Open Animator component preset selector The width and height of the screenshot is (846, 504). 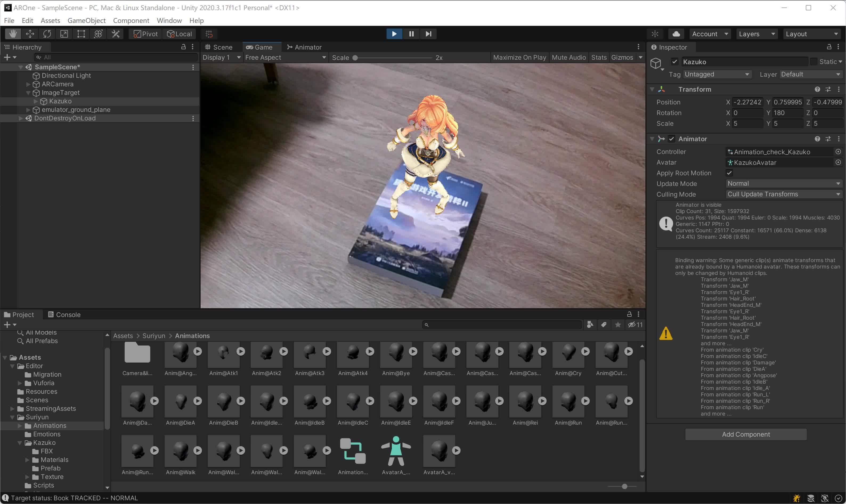(x=828, y=139)
